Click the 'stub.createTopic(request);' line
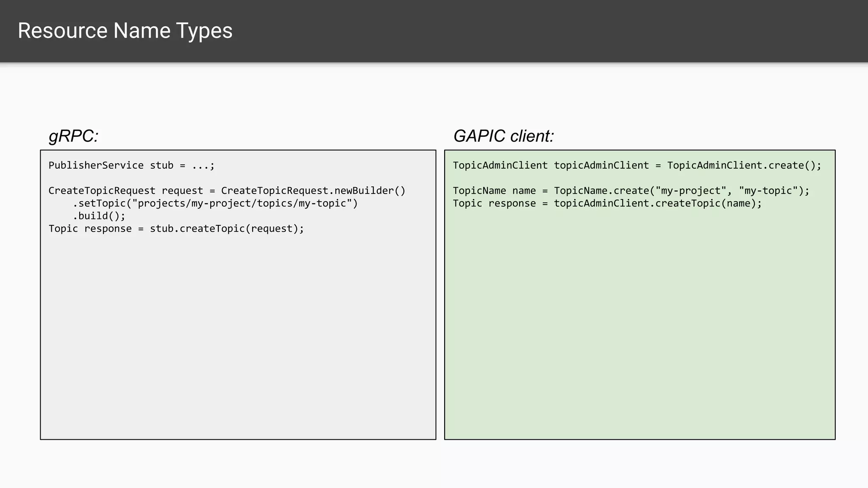 point(176,229)
